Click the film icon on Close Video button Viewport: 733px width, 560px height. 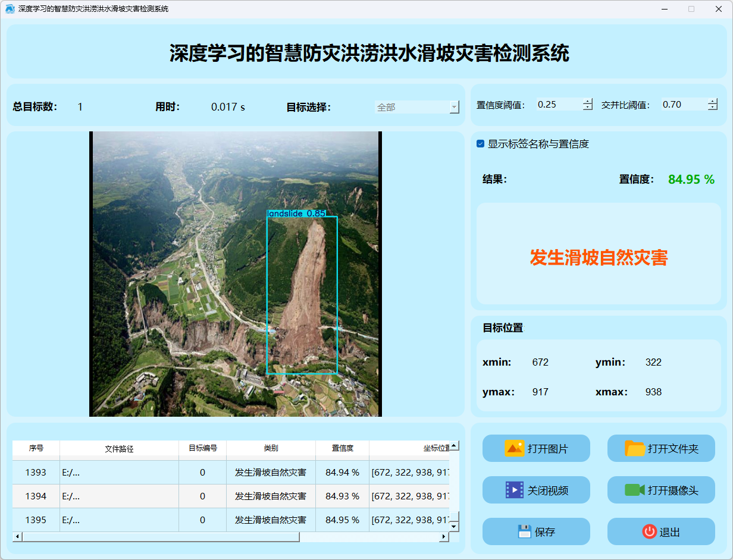pyautogui.click(x=514, y=490)
